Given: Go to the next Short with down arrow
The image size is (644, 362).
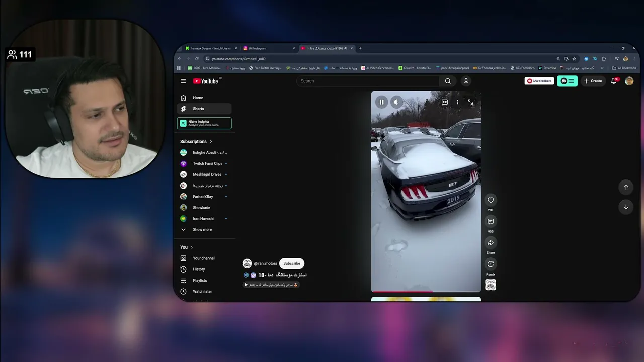Looking at the screenshot, I should coord(626,207).
